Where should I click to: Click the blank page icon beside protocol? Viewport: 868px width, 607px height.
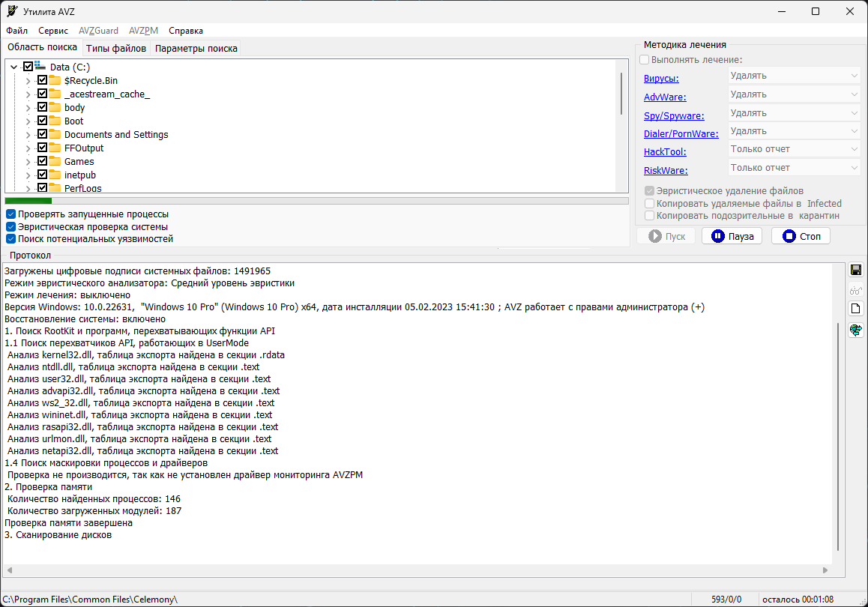(855, 309)
